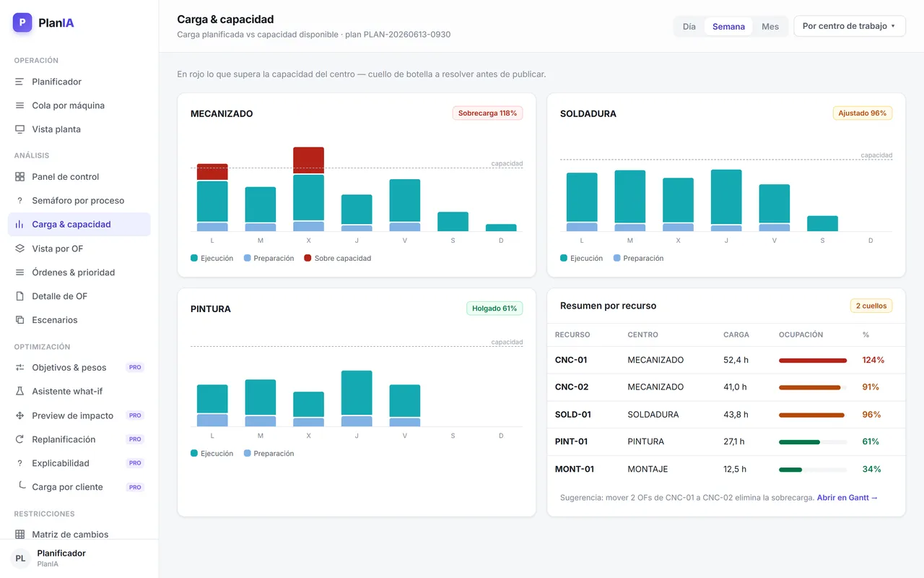This screenshot has height=578, width=924.
Task: Click the Órdenes & prioridad list icon
Action: click(x=19, y=272)
